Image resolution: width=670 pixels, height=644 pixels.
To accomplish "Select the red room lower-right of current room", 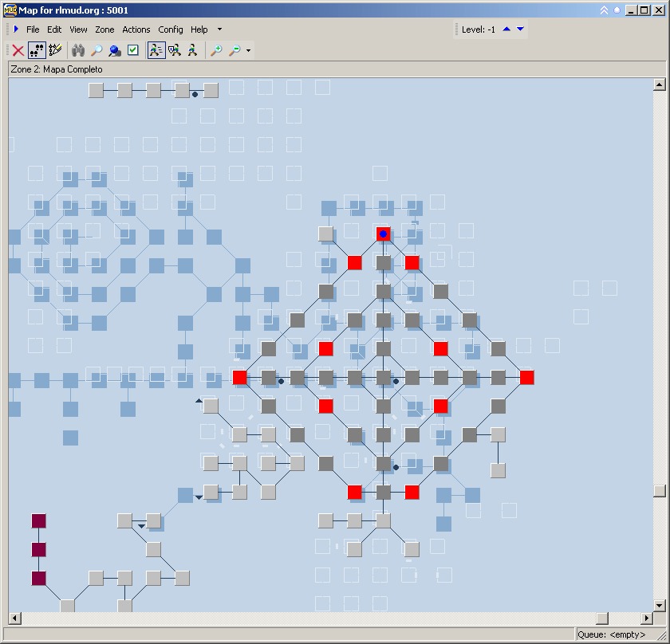I will coord(412,263).
